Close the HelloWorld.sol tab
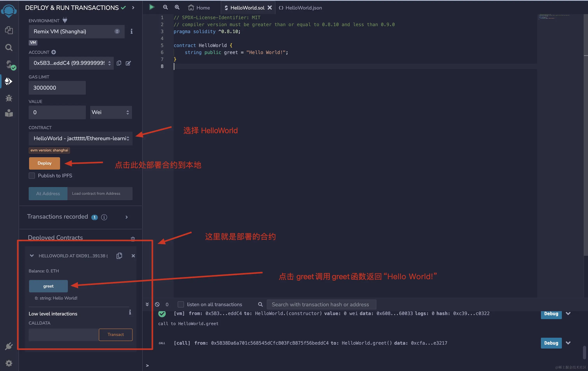This screenshot has height=371, width=588. [269, 8]
